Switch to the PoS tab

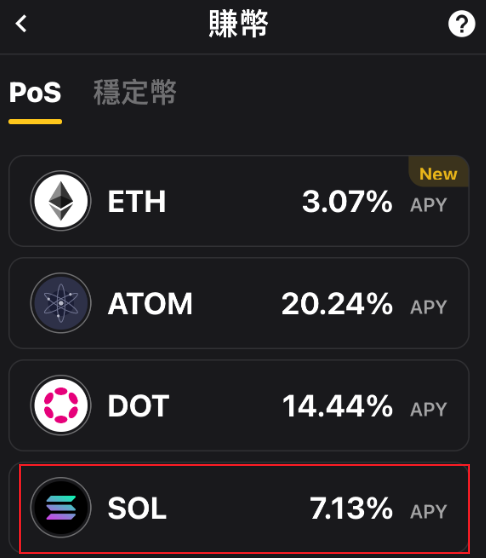[35, 93]
